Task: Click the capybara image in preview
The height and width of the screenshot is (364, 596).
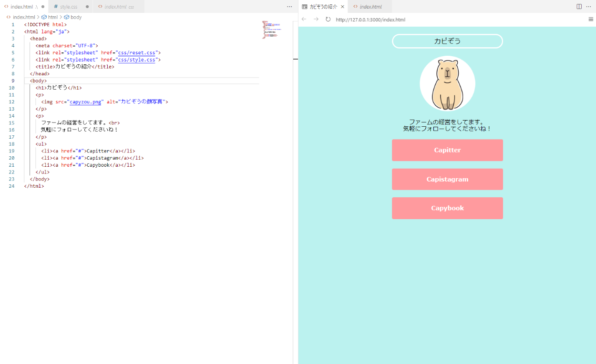Action: (x=447, y=83)
